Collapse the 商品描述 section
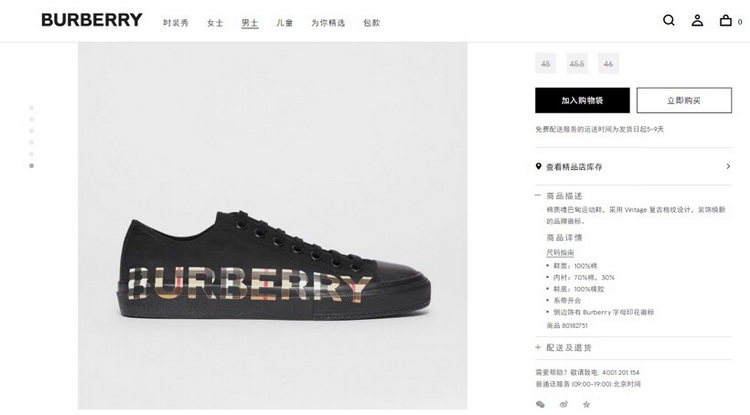 pyautogui.click(x=538, y=196)
